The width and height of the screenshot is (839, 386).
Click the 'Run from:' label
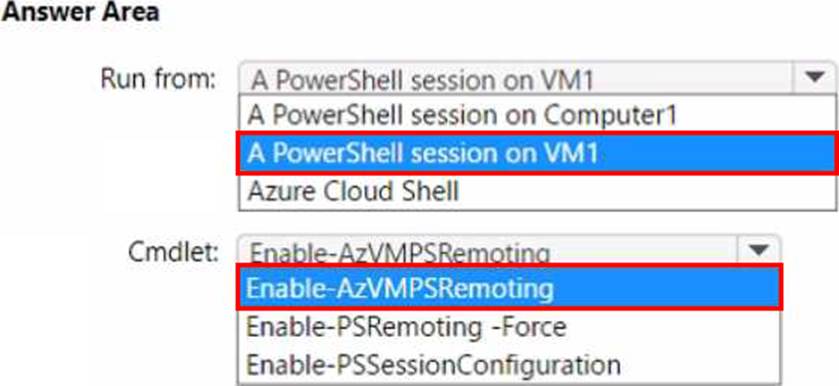click(x=158, y=79)
